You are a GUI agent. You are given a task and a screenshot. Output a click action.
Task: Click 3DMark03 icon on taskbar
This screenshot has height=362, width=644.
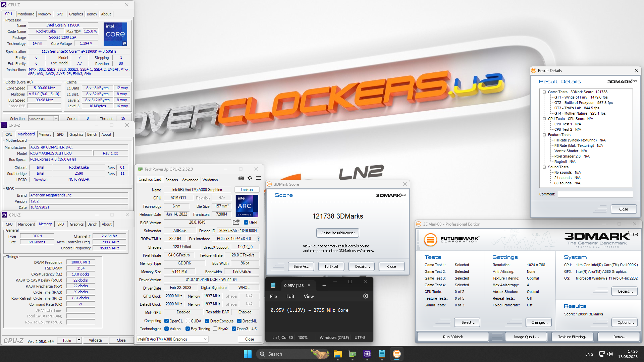tap(396, 354)
